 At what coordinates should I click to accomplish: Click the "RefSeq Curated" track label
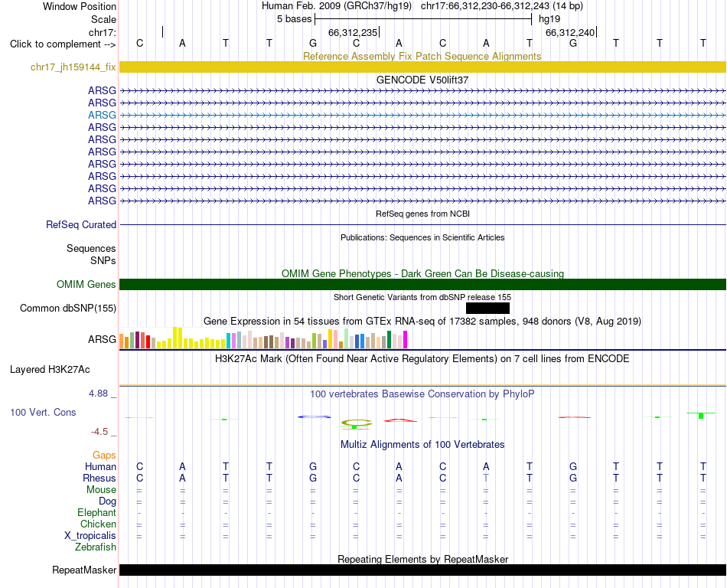(x=81, y=224)
